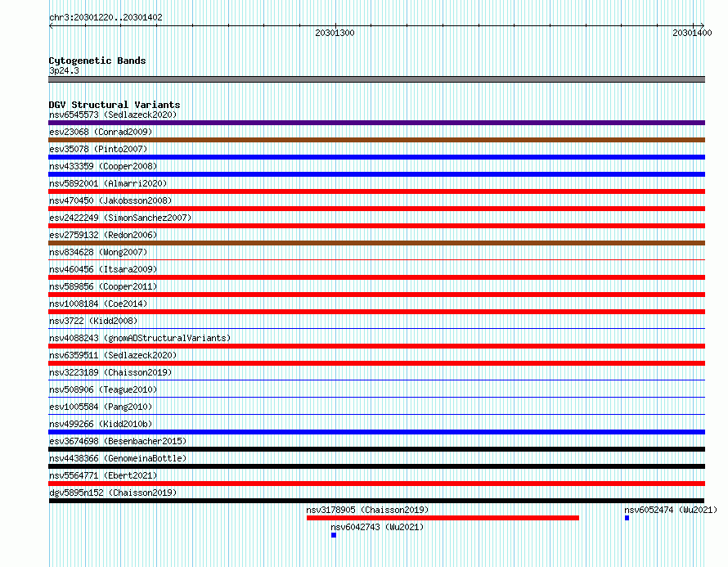Image resolution: width=728 pixels, height=567 pixels.
Task: Click the black dgv5895n152 feature bar
Action: click(x=376, y=501)
